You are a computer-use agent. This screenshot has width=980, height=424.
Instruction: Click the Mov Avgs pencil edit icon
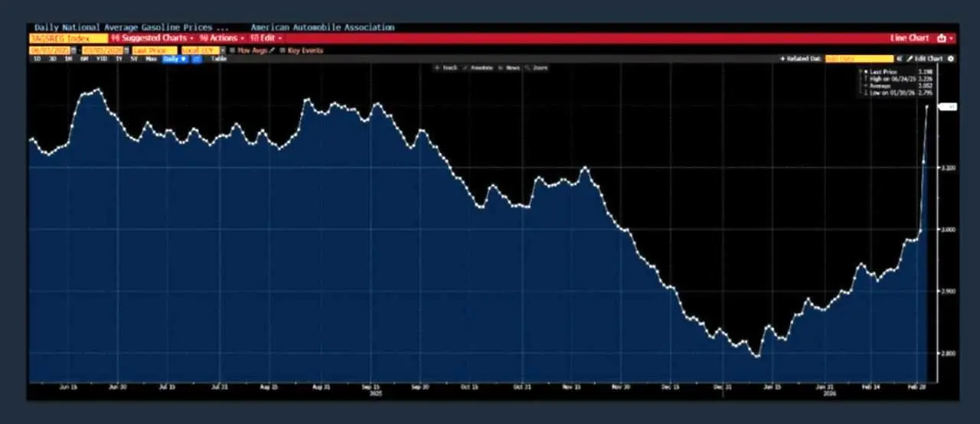[x=272, y=51]
